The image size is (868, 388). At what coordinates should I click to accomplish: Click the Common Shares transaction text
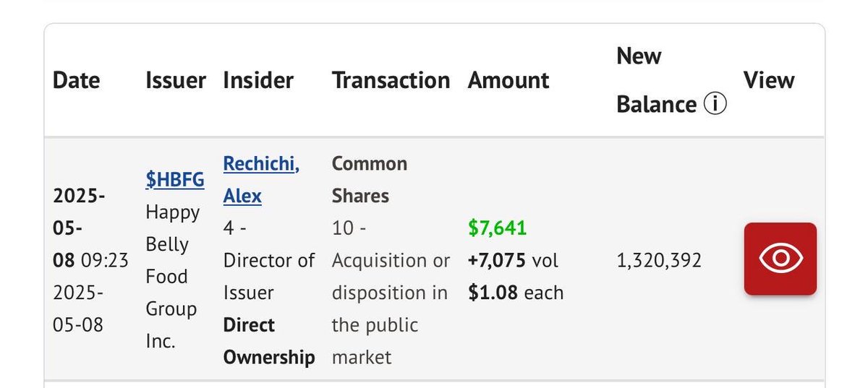point(370,180)
